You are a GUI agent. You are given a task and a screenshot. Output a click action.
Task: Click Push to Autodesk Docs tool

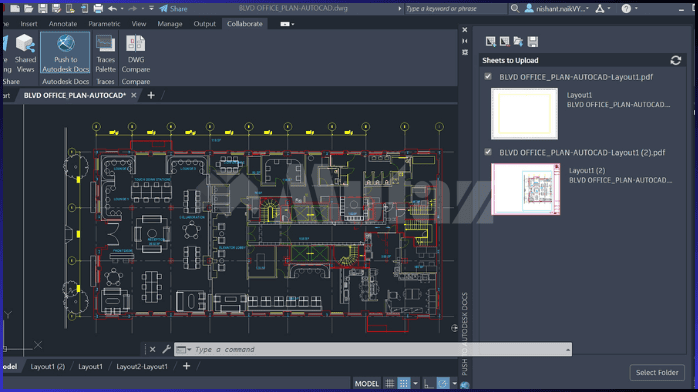[65, 53]
